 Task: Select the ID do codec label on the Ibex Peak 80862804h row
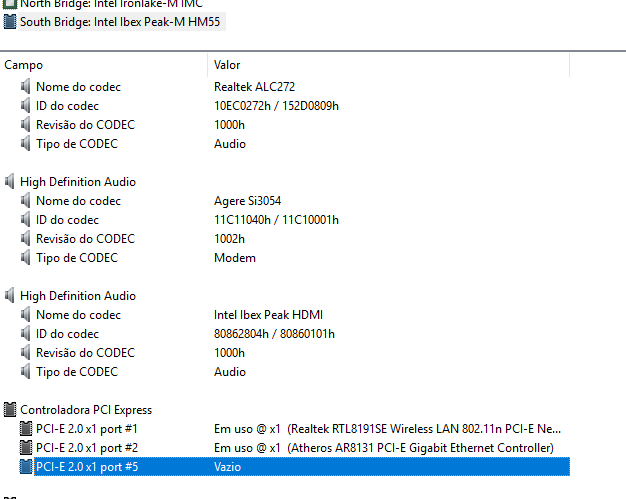pos(67,334)
